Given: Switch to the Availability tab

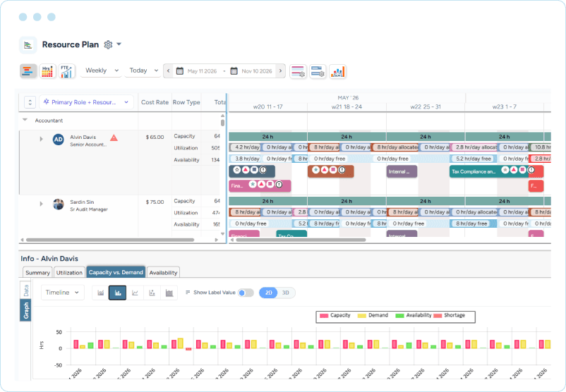Looking at the screenshot, I should pos(164,273).
